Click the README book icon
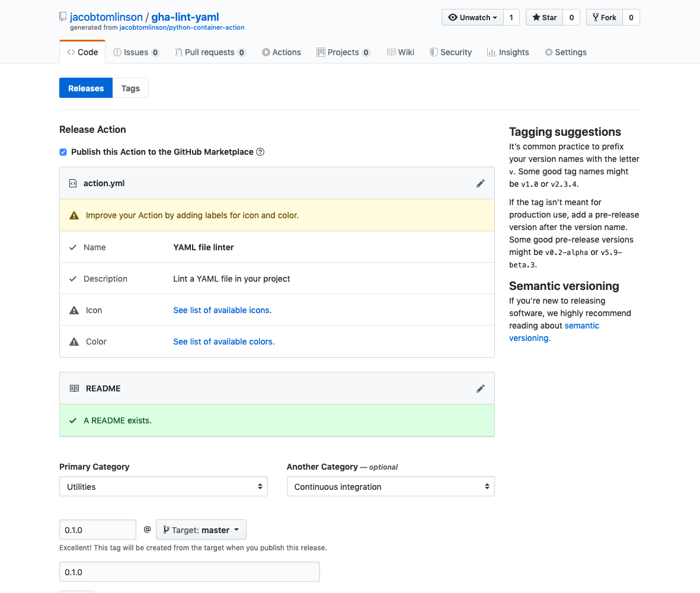 tap(74, 388)
